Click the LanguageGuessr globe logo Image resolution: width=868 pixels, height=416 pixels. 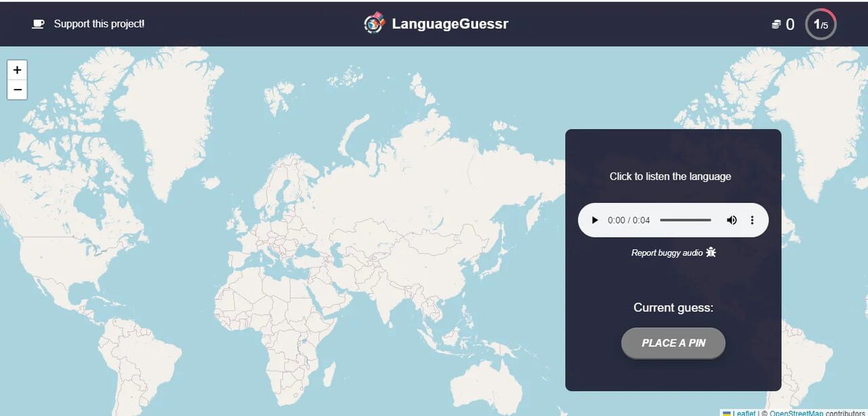point(374,23)
